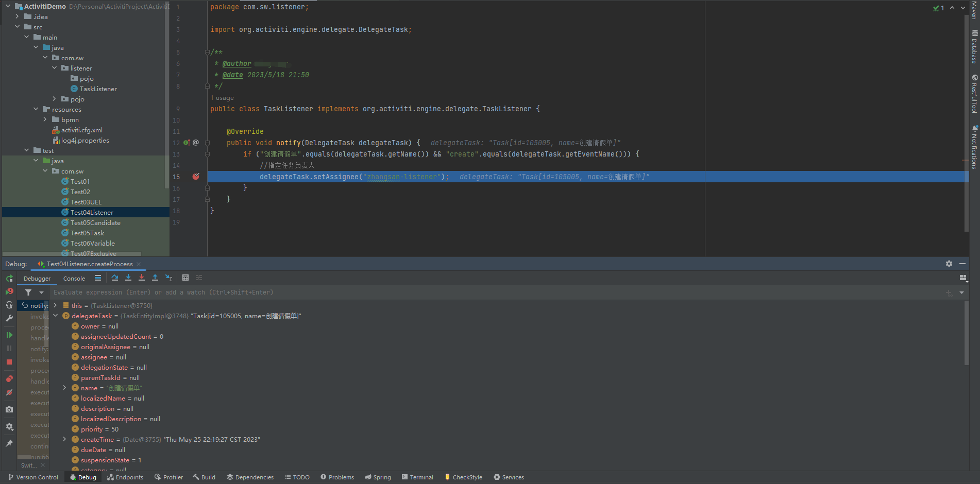Open Version Control tool window
The height and width of the screenshot is (484, 980).
click(33, 477)
